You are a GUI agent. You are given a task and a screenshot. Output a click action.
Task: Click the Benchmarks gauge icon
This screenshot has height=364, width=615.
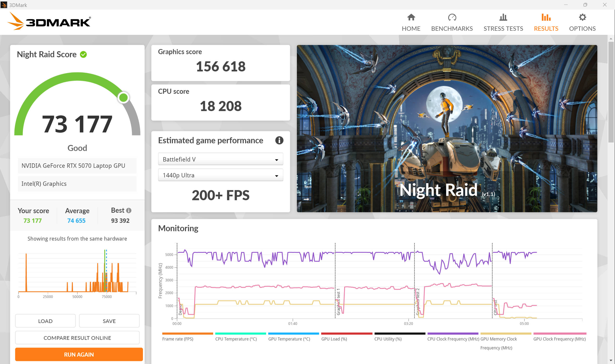(x=452, y=17)
